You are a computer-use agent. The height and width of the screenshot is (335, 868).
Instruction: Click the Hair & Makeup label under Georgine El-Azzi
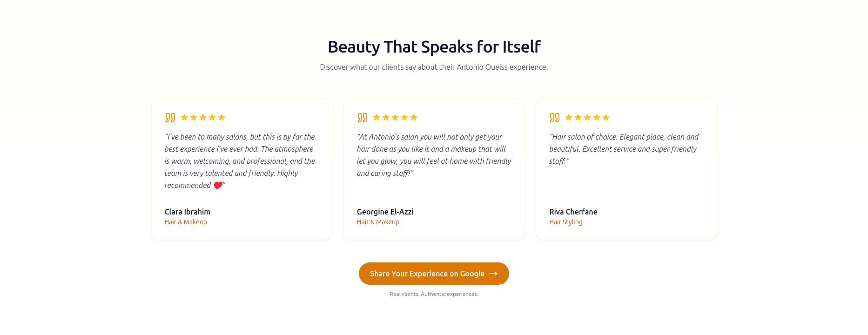coord(378,222)
